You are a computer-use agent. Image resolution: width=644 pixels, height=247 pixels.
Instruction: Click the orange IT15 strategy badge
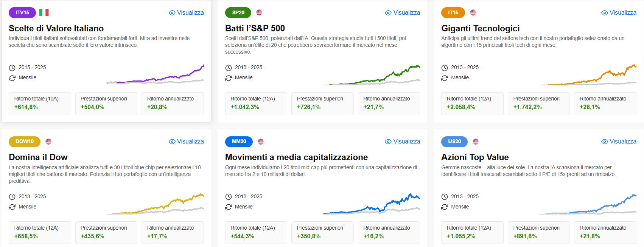click(x=453, y=12)
